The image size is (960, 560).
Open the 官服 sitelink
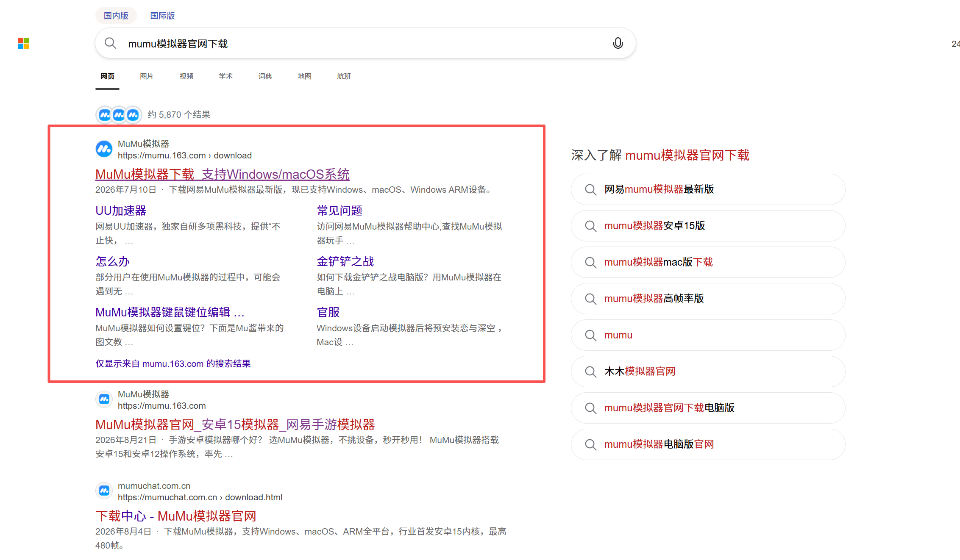pyautogui.click(x=328, y=312)
